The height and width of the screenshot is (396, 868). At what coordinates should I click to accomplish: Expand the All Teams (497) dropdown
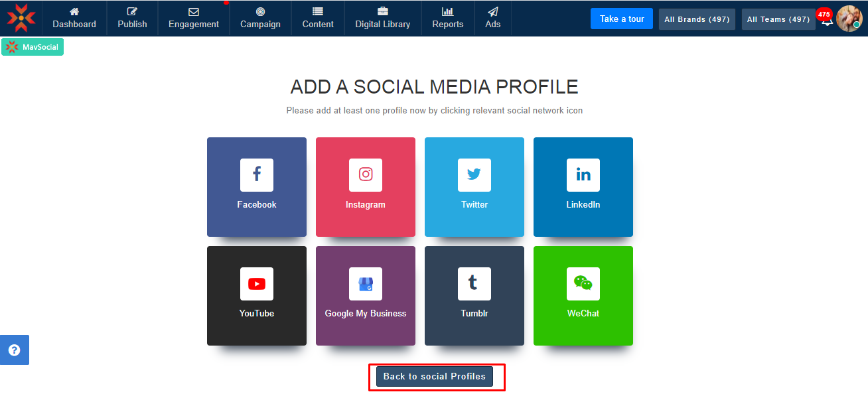pyautogui.click(x=778, y=19)
